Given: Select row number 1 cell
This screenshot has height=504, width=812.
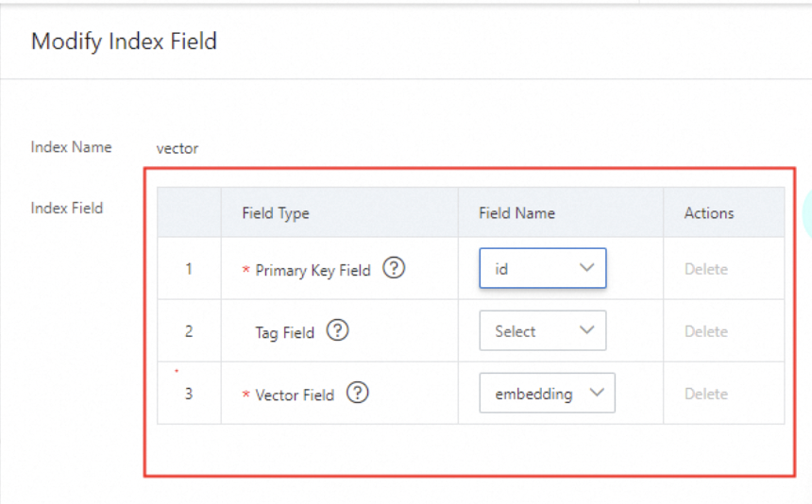Looking at the screenshot, I should [189, 269].
